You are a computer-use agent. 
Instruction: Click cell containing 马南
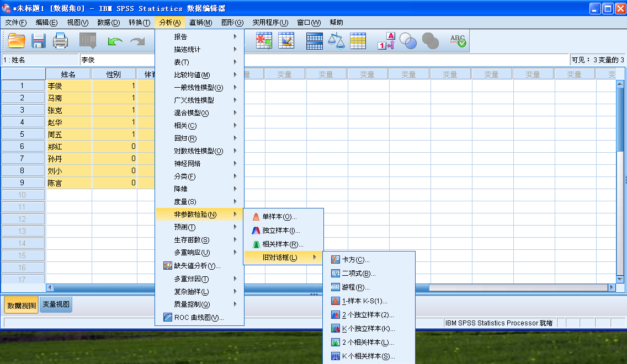pyautogui.click(x=69, y=98)
